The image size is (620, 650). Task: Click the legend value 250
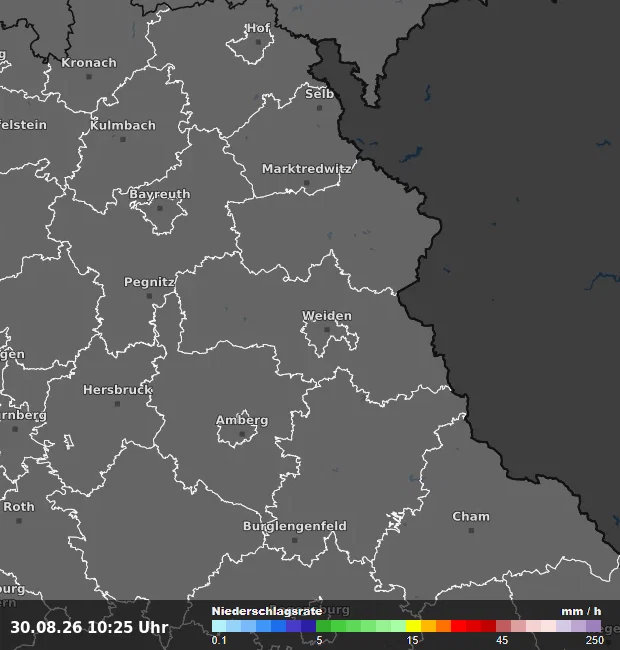point(595,640)
